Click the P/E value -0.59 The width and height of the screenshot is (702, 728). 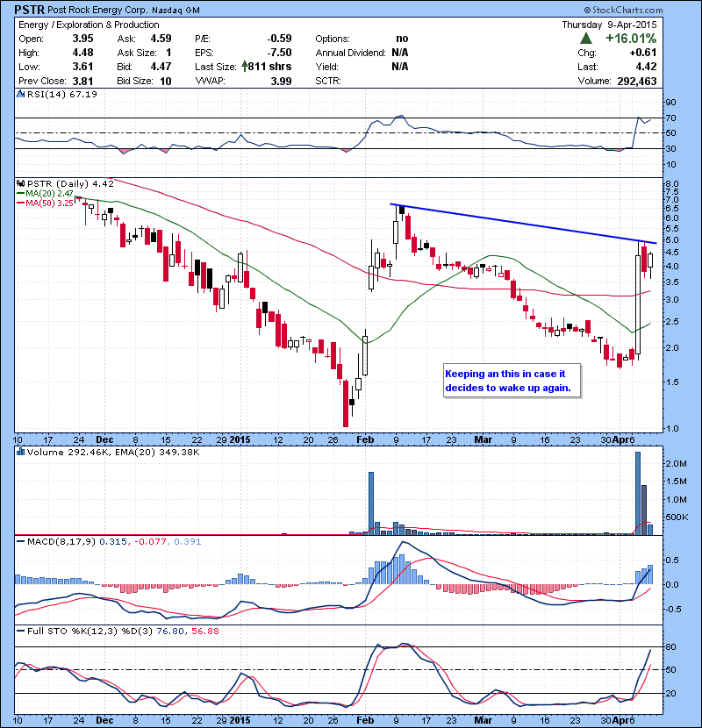point(279,39)
